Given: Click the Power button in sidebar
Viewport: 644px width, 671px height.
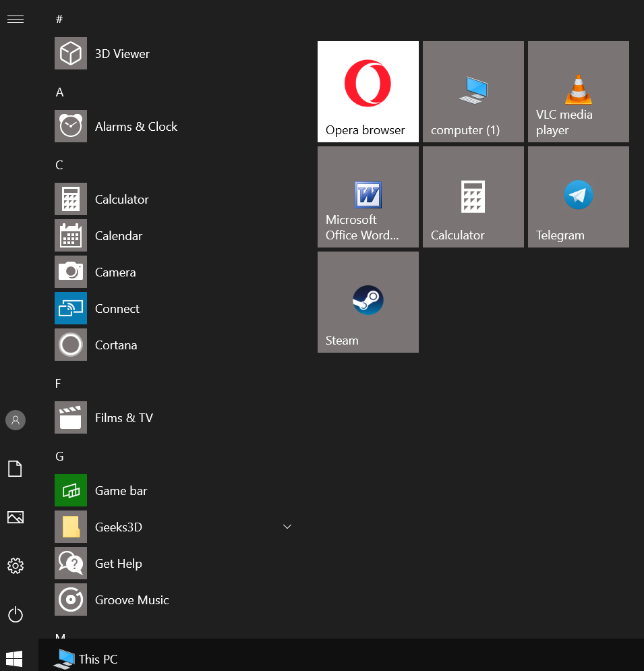Looking at the screenshot, I should 16,614.
